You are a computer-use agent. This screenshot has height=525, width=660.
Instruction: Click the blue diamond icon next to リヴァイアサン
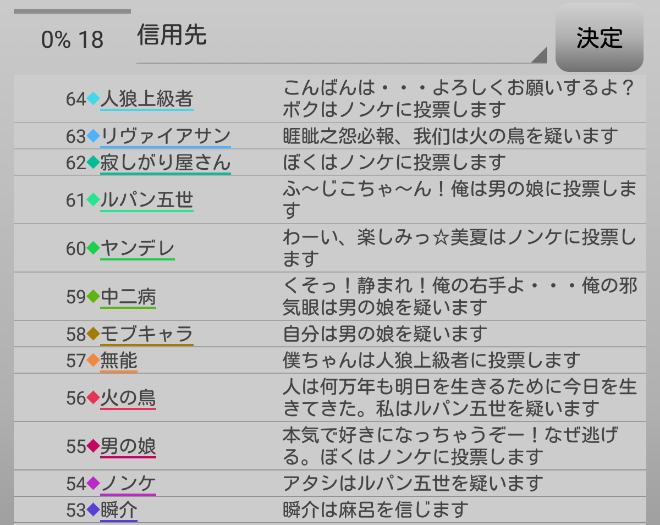click(x=94, y=136)
